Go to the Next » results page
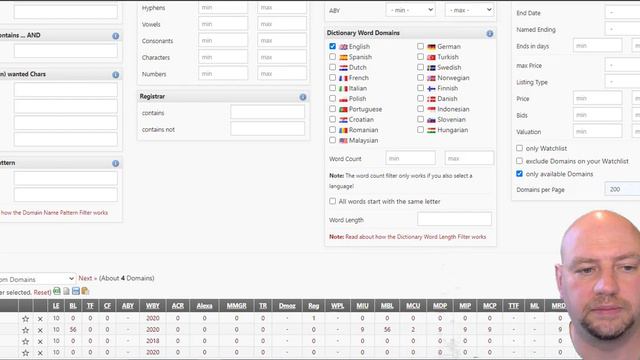The width and height of the screenshot is (640, 360). [88, 278]
